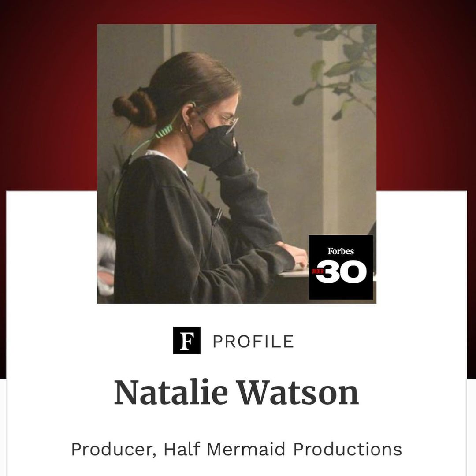Open the Half Mermaid Productions text
476x476 pixels.
pyautogui.click(x=283, y=449)
